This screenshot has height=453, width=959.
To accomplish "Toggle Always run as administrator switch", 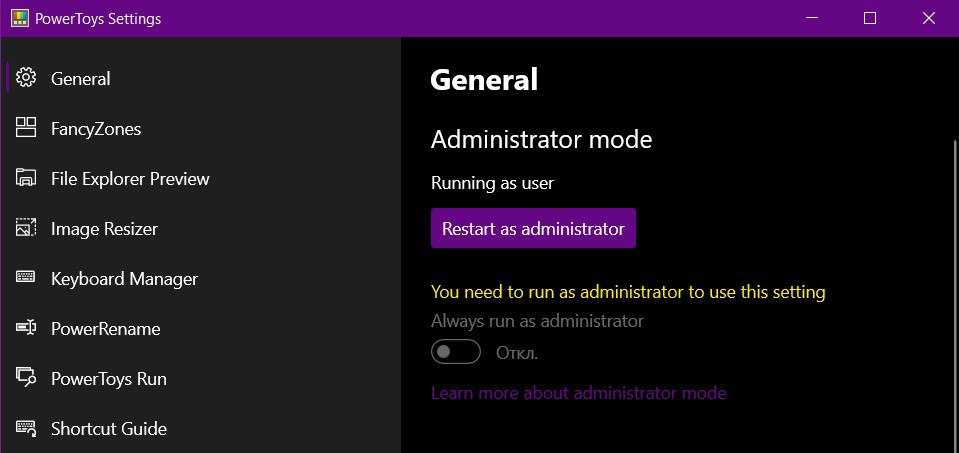I will click(x=456, y=352).
